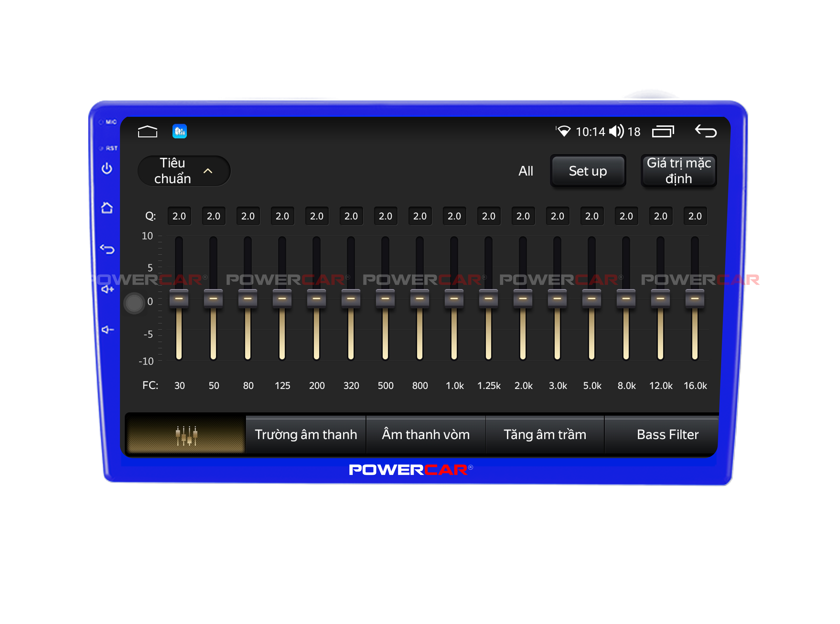
Task: Expand the Tiêu chuẩn preset dropdown
Action: click(x=184, y=171)
